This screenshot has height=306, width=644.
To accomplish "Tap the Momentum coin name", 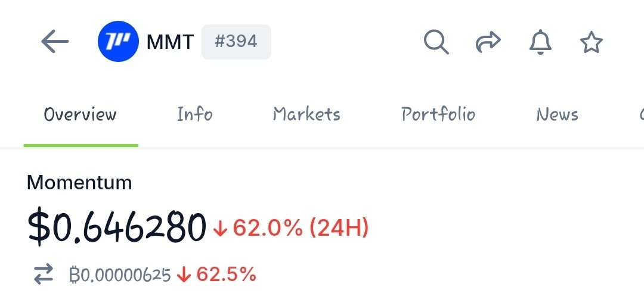I will coord(79,182).
